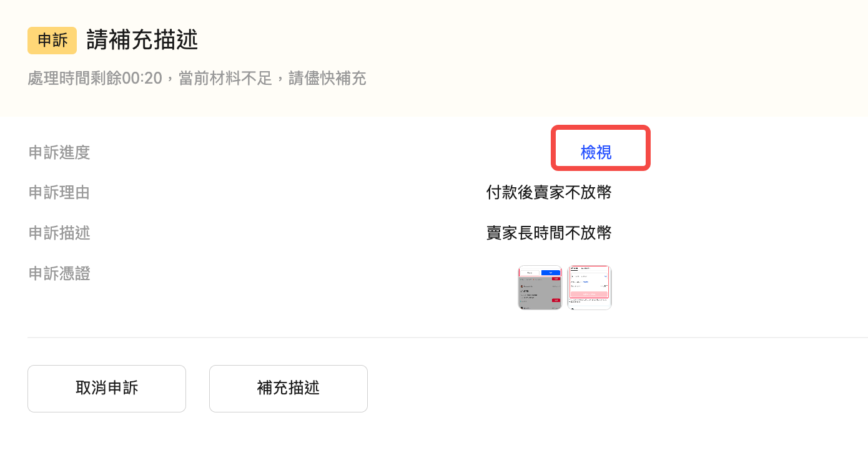Select the 申訴描述 label

tap(59, 233)
